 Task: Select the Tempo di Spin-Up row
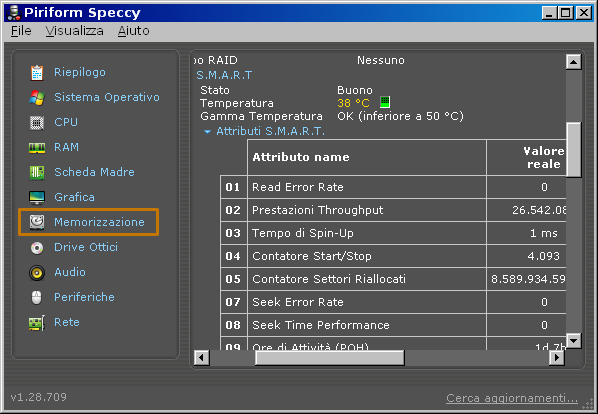(x=393, y=233)
